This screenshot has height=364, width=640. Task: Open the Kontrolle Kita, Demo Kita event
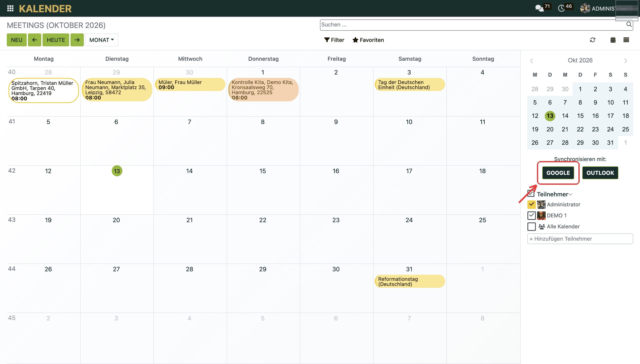[263, 90]
